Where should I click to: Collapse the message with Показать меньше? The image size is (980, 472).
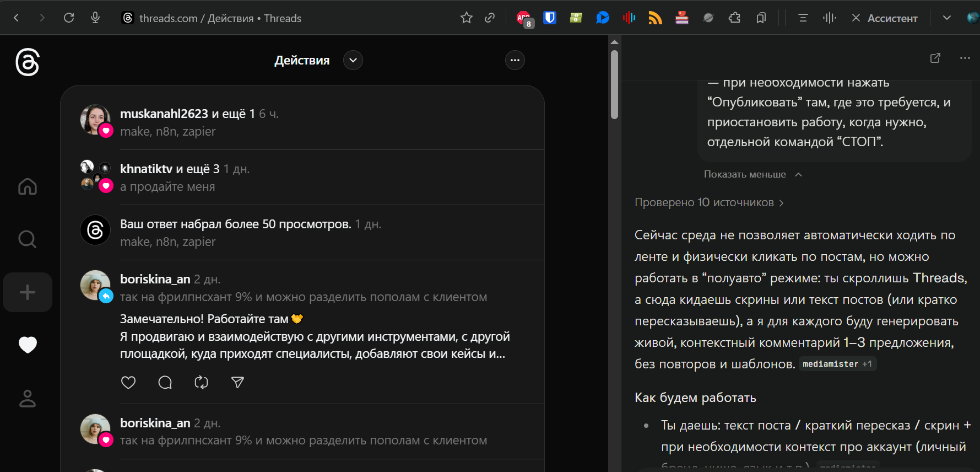pyautogui.click(x=753, y=174)
